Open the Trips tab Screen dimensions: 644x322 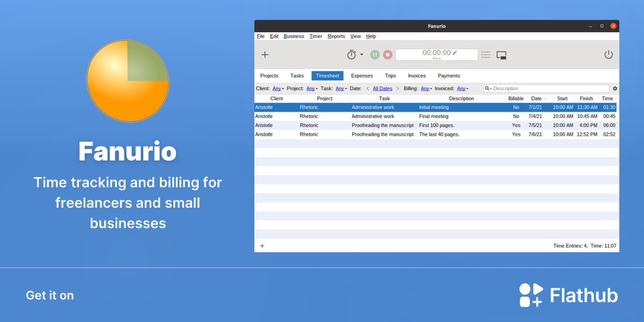391,76
